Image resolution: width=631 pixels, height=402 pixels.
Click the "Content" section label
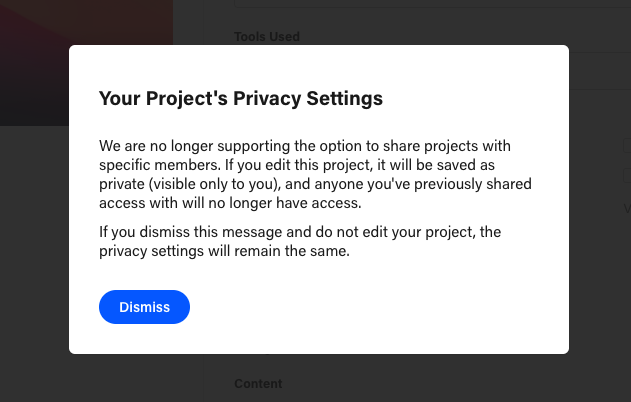pyautogui.click(x=258, y=384)
